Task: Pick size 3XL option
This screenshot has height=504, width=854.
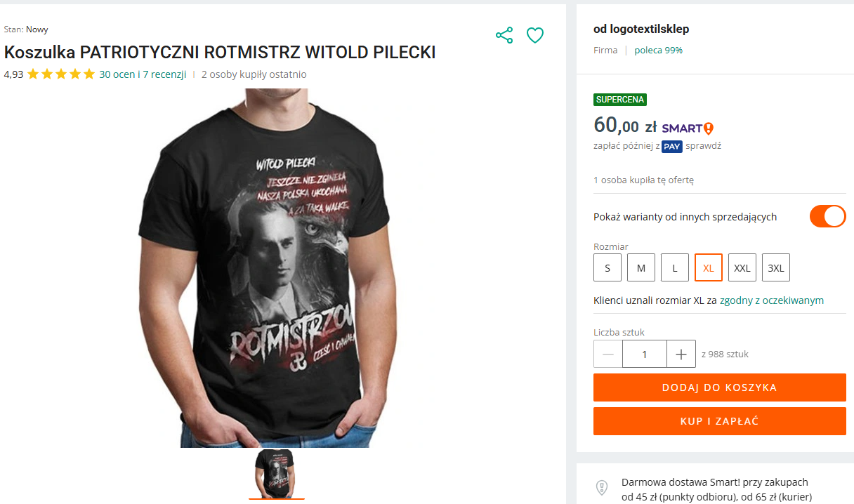Action: click(x=776, y=267)
